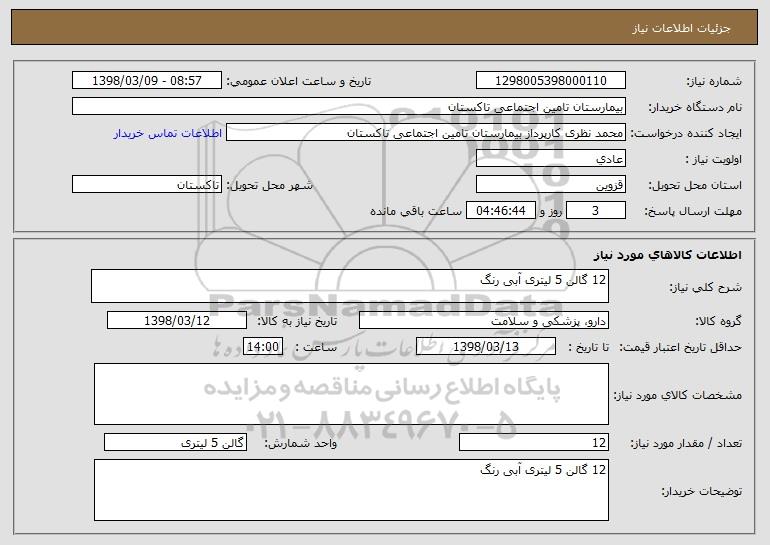The height and width of the screenshot is (545, 770).
Task: Select the unit field گالن 5 لیتری
Action: 175,442
